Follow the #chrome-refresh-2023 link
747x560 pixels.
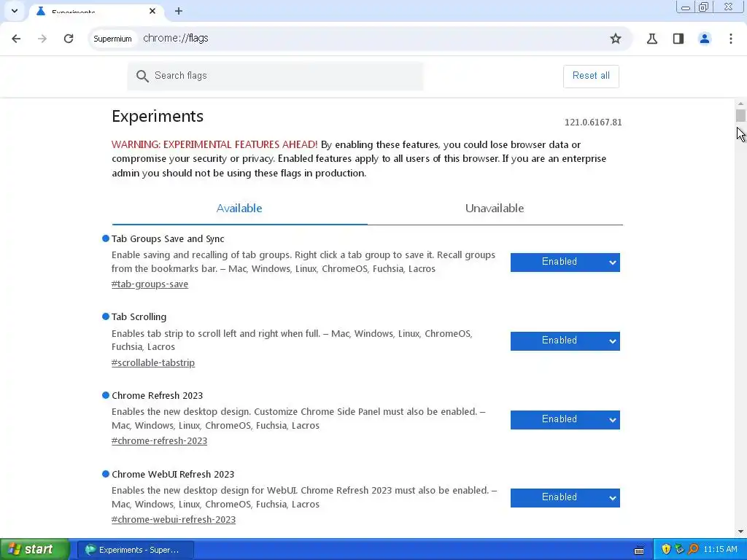pos(159,441)
